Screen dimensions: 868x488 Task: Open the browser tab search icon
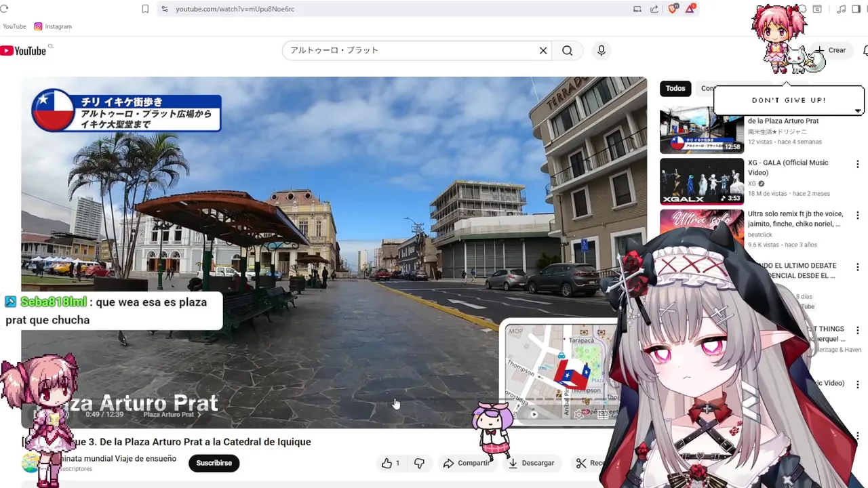point(817,9)
